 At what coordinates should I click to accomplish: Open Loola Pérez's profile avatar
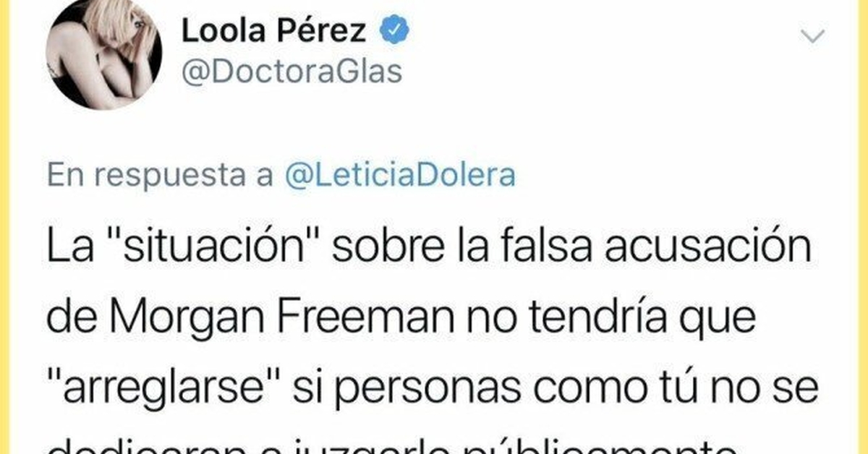(104, 53)
